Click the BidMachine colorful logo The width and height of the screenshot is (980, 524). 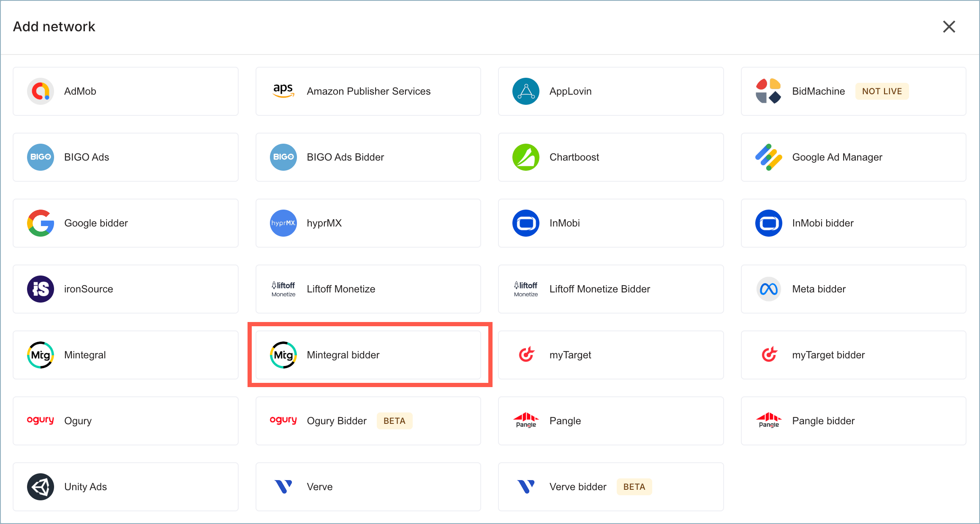(768, 91)
